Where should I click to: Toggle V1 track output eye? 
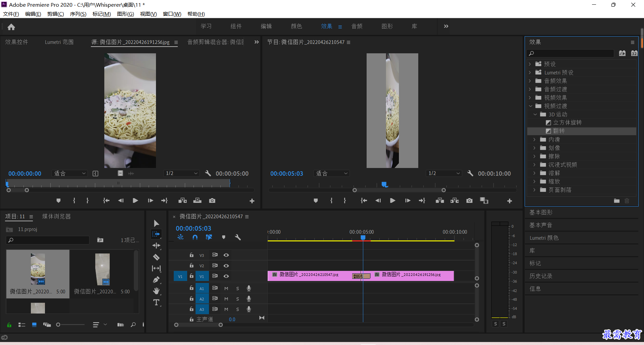(x=226, y=276)
